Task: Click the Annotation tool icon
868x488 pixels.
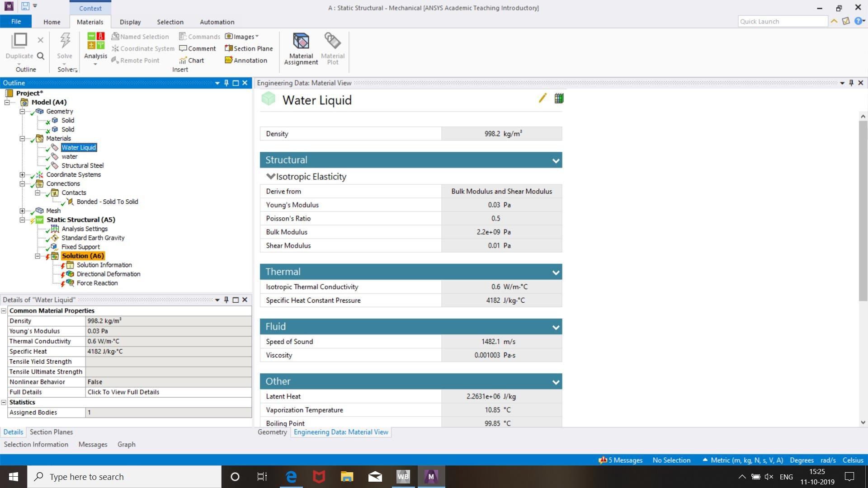Action: [x=246, y=60]
